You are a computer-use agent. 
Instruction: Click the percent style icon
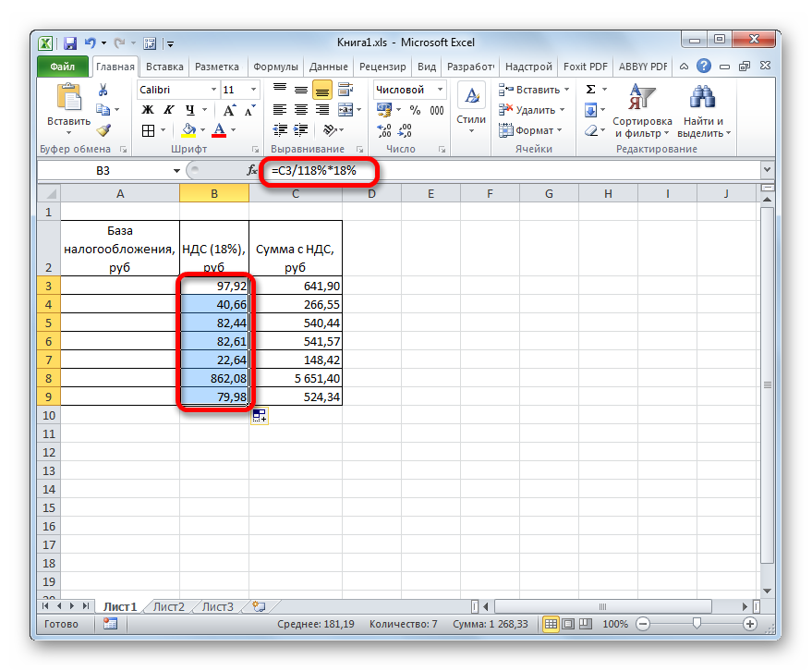click(413, 110)
